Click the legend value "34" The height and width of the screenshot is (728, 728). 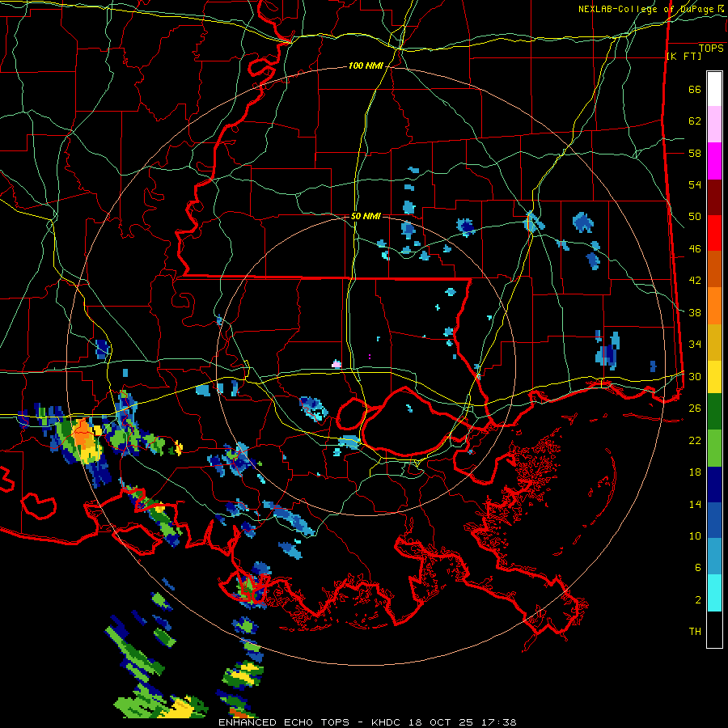click(x=695, y=345)
